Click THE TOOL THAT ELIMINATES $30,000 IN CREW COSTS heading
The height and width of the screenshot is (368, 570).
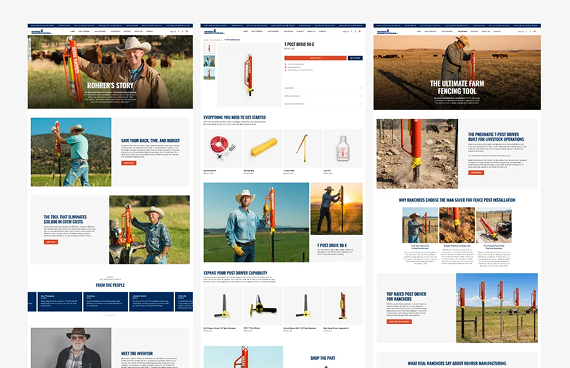(65, 219)
